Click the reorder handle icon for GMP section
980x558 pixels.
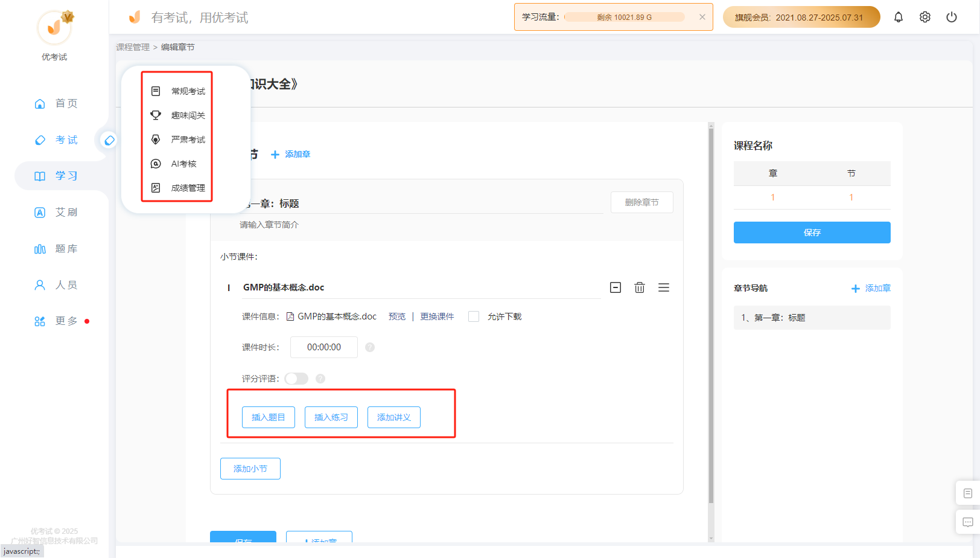pyautogui.click(x=664, y=287)
